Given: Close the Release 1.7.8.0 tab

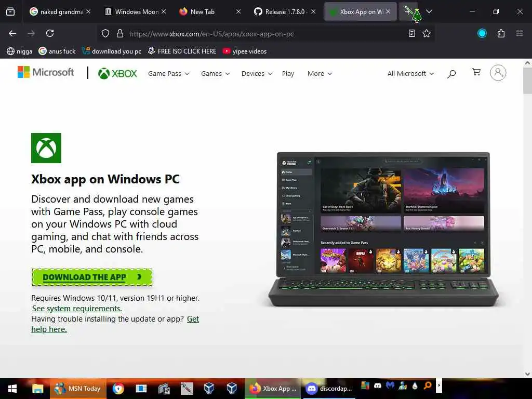Looking at the screenshot, I should point(313,11).
